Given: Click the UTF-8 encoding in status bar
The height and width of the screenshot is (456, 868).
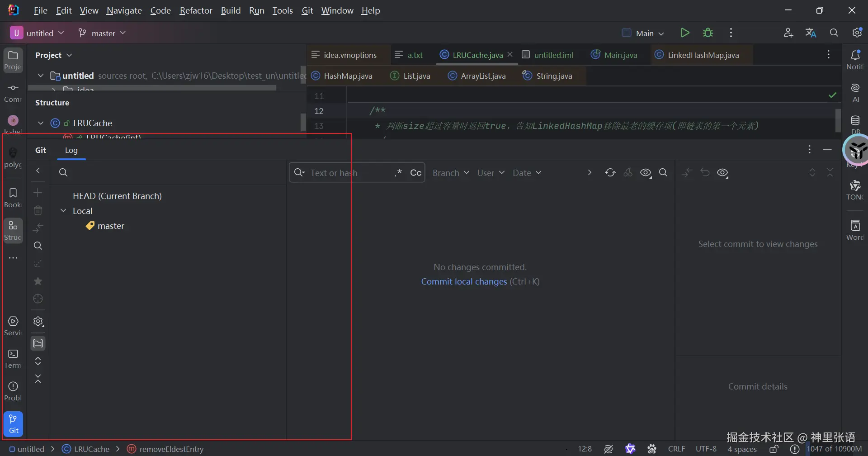Looking at the screenshot, I should 706,449.
